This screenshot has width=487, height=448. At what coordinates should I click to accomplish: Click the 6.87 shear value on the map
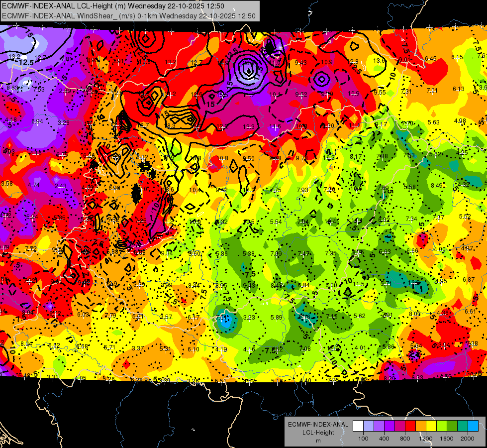point(469,279)
